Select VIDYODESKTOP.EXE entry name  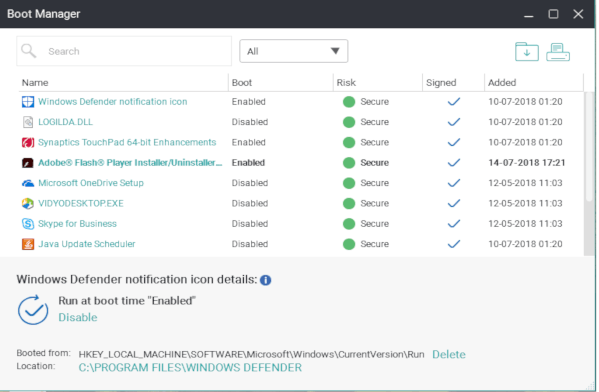[x=81, y=203]
